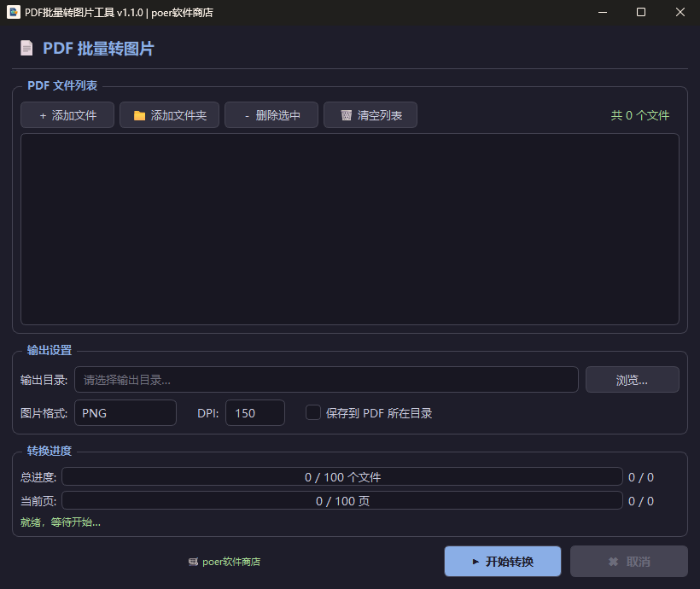Click the 删除选中 button

click(271, 115)
